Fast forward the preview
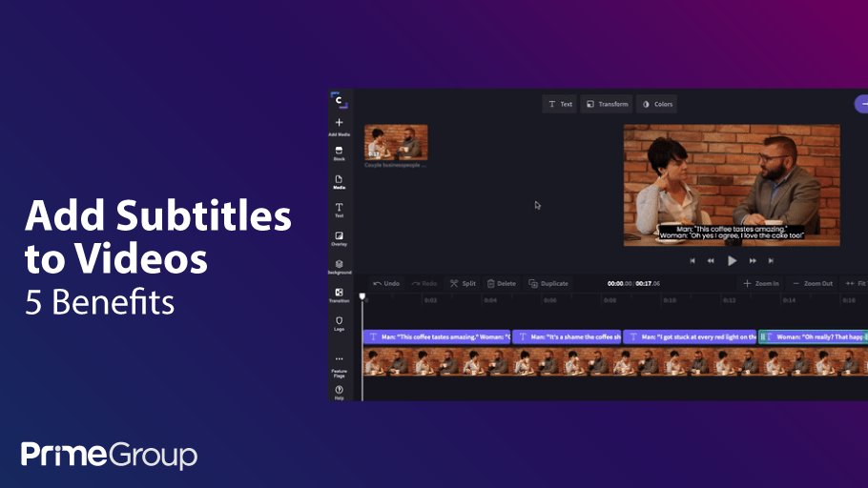868x488 pixels. point(753,260)
